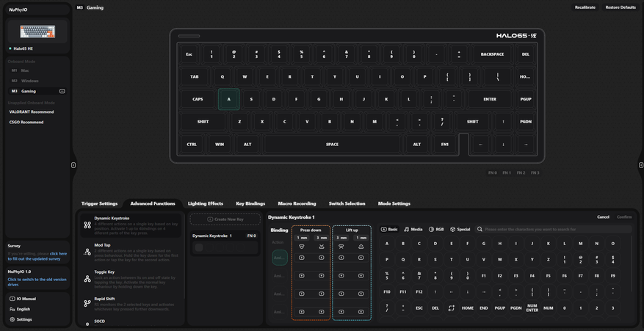Click Create New Key
This screenshot has height=331, width=644.
pyautogui.click(x=225, y=219)
